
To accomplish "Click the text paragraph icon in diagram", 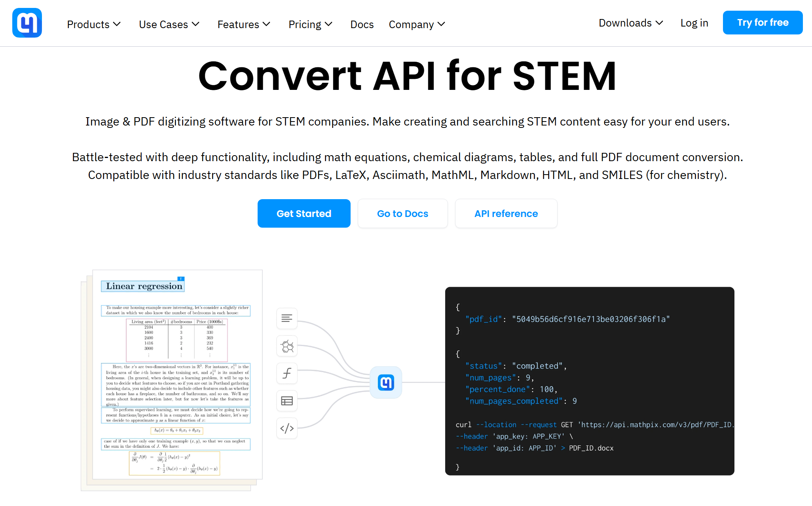I will pos(287,318).
